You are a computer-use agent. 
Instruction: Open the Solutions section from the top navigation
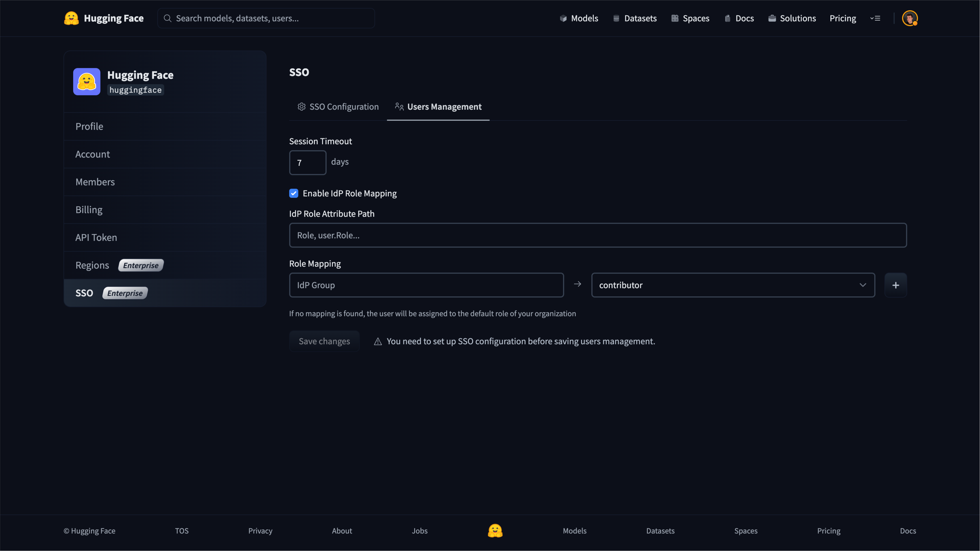click(791, 18)
